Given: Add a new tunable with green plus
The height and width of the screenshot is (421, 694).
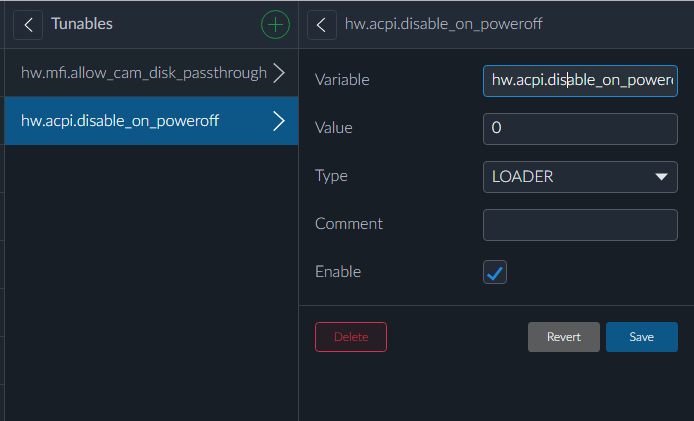Looking at the screenshot, I should pyautogui.click(x=274, y=24).
